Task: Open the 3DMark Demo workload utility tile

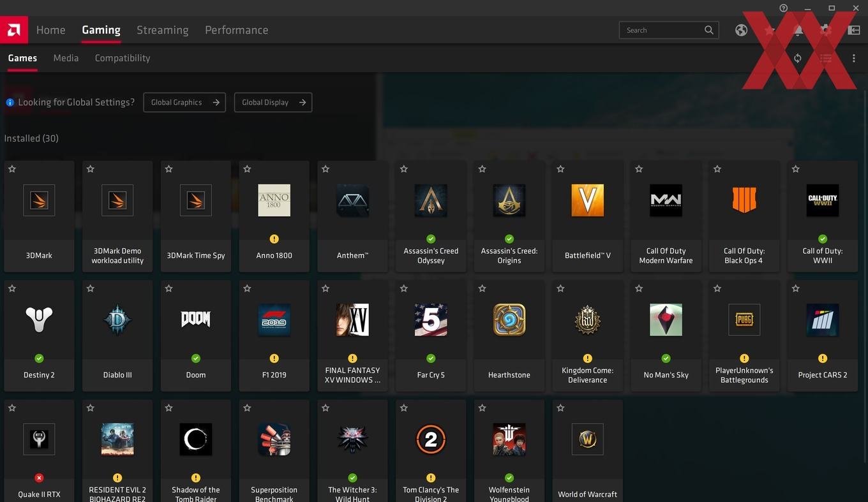Action: coord(117,216)
